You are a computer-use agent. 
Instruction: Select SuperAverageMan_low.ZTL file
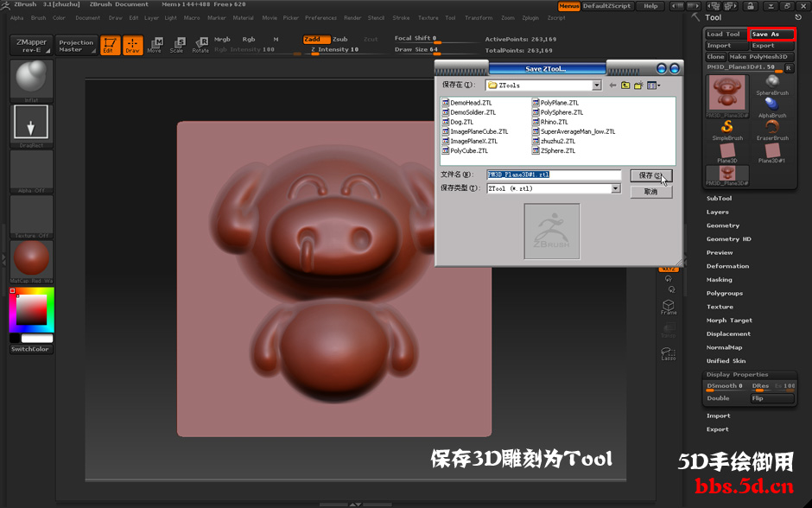[574, 131]
